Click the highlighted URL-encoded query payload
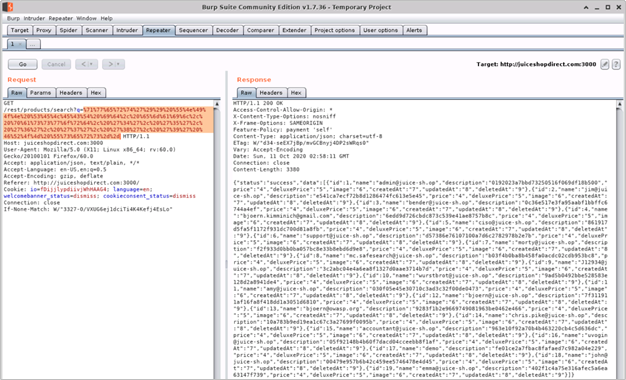The height and width of the screenshot is (380, 626). pyautogui.click(x=108, y=123)
